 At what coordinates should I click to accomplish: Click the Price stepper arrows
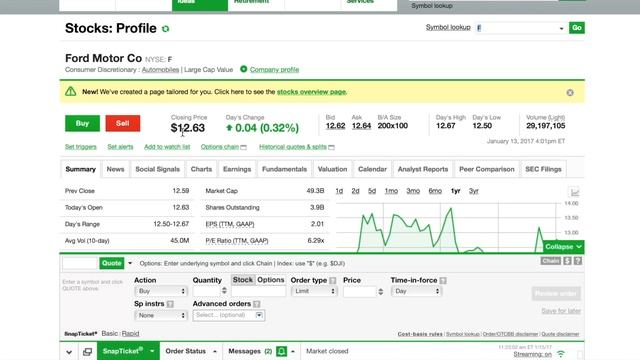coord(380,291)
